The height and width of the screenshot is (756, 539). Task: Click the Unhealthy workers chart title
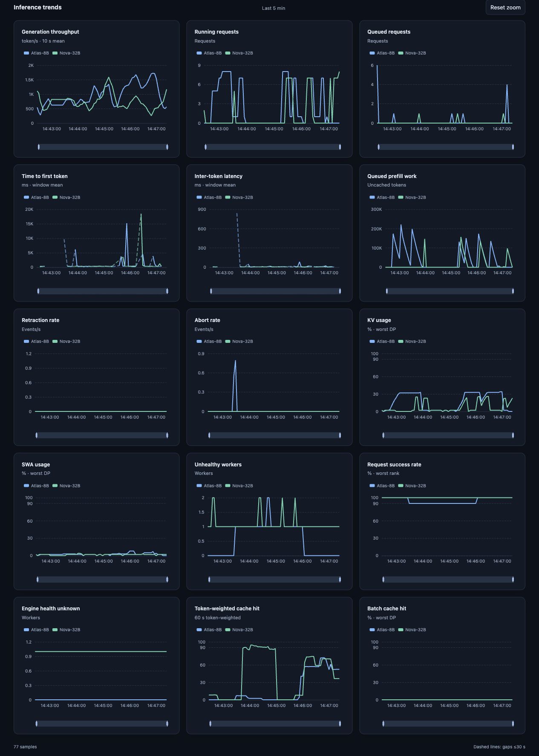tap(218, 465)
